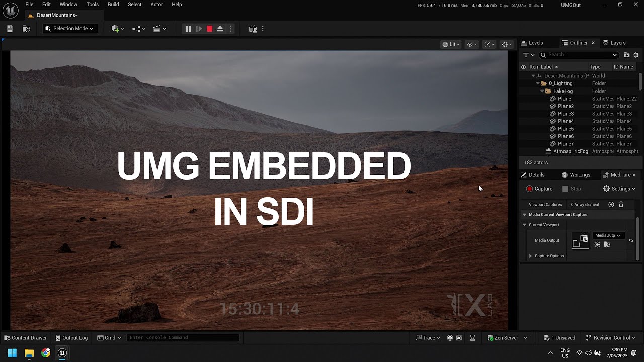644x362 pixels.
Task: Click the media platform toolbar icon
Action: 253,29
